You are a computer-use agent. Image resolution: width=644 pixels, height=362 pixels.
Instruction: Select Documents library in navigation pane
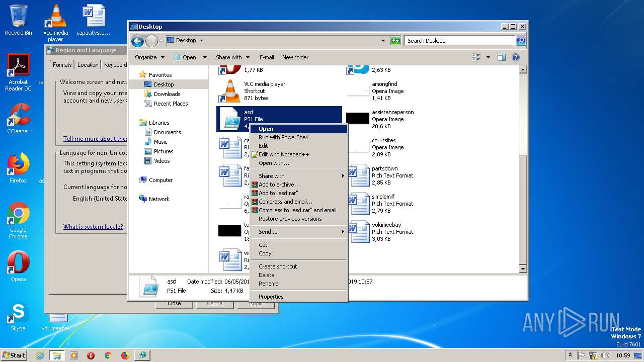[167, 132]
